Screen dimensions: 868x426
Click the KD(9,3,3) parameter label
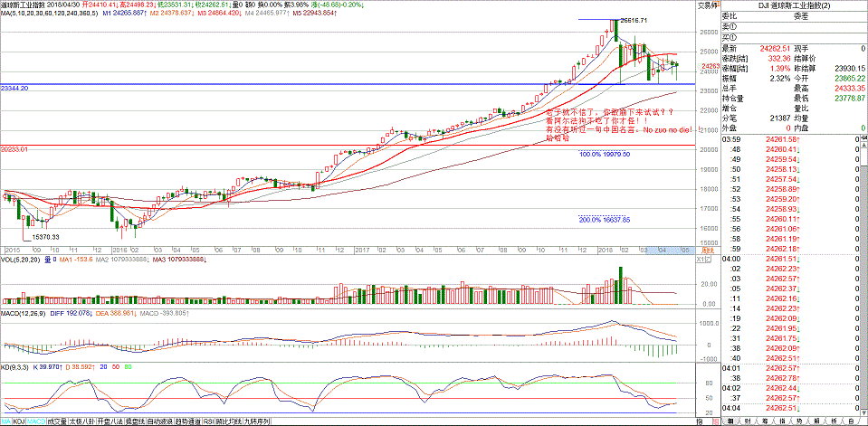coord(14,367)
